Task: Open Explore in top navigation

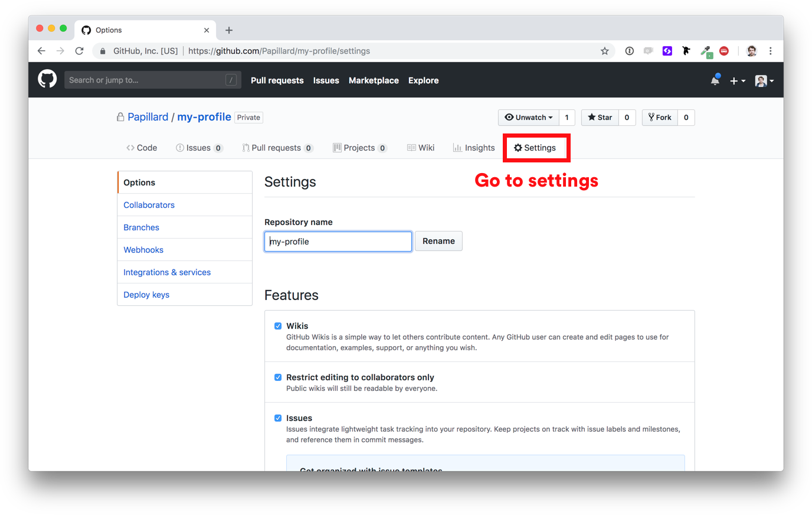Action: point(424,80)
